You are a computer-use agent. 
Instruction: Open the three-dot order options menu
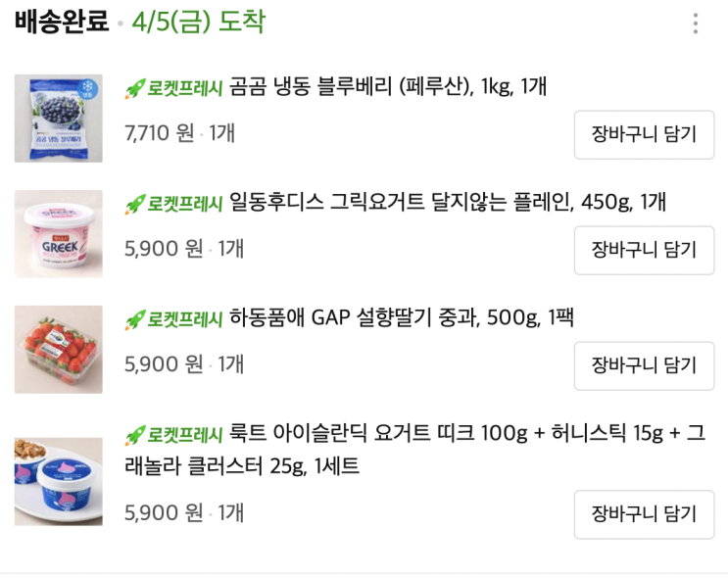pyautogui.click(x=696, y=24)
